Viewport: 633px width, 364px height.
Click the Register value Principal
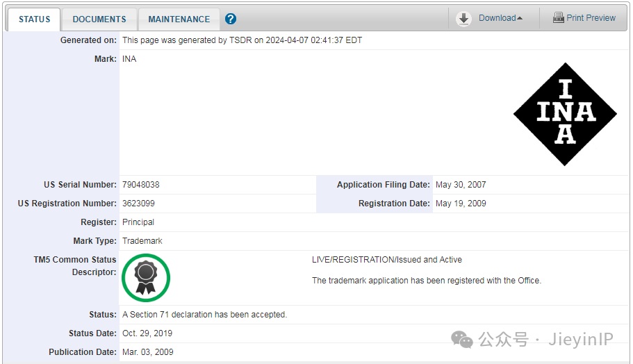[138, 222]
